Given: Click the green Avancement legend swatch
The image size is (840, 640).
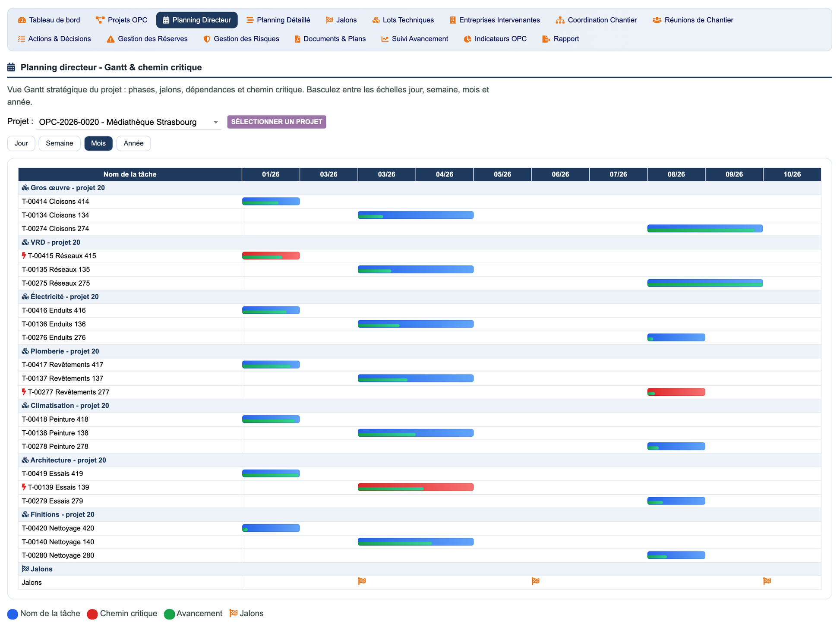Looking at the screenshot, I should tap(169, 615).
